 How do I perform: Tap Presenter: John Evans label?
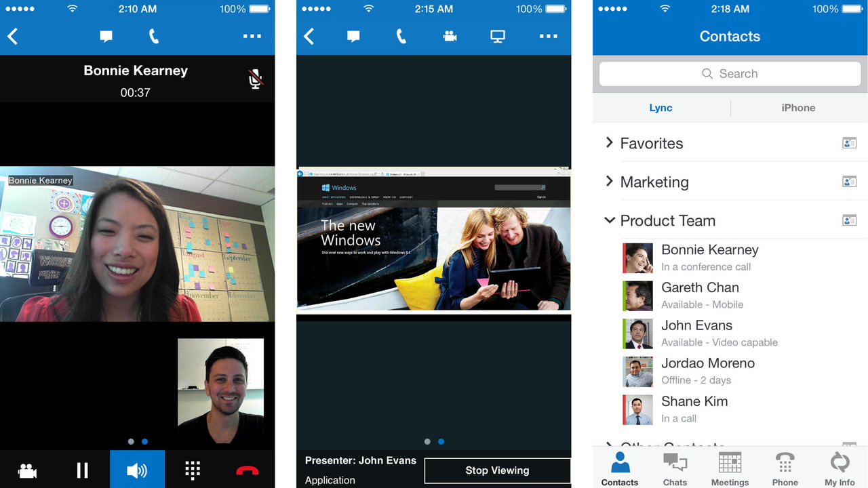click(x=361, y=460)
